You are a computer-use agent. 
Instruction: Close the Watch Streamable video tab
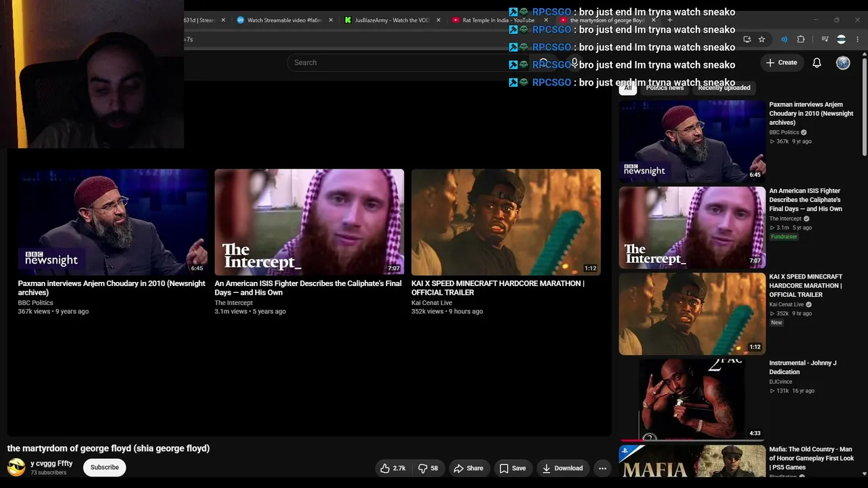click(x=331, y=20)
